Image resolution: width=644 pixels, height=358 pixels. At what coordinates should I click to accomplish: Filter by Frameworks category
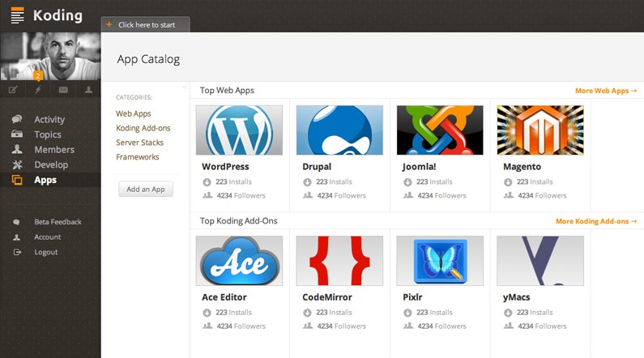pyautogui.click(x=137, y=157)
